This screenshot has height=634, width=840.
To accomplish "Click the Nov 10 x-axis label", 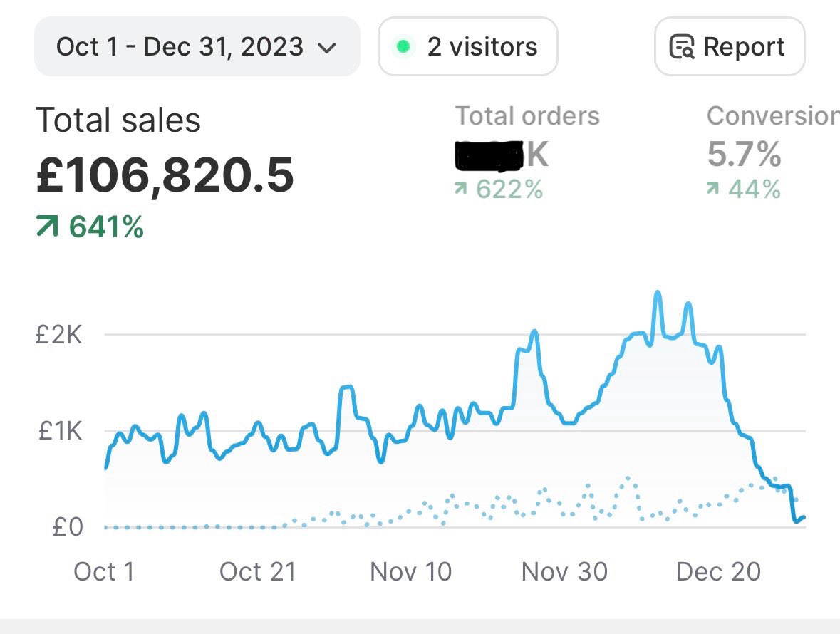I will point(411,571).
